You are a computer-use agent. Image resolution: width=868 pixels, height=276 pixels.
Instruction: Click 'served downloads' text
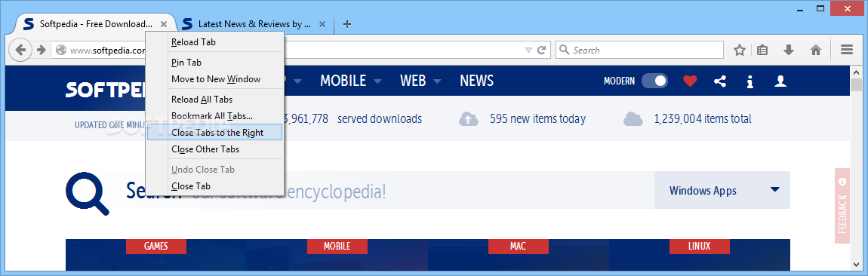(379, 118)
